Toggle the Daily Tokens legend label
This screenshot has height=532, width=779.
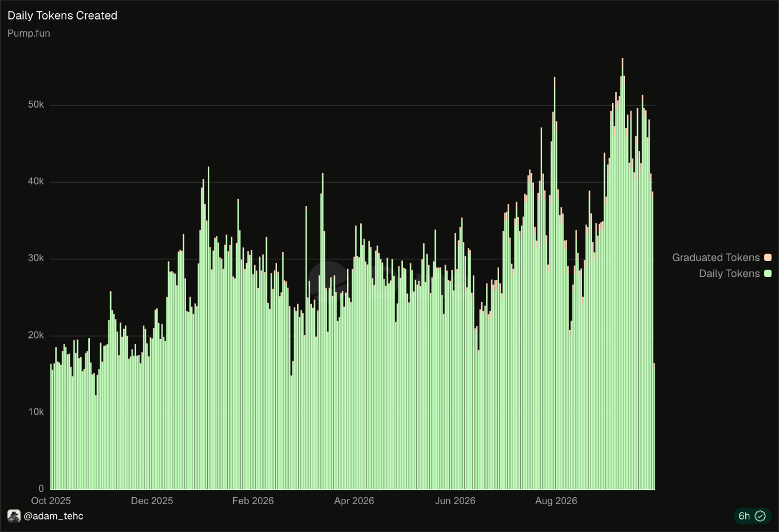pyautogui.click(x=729, y=273)
